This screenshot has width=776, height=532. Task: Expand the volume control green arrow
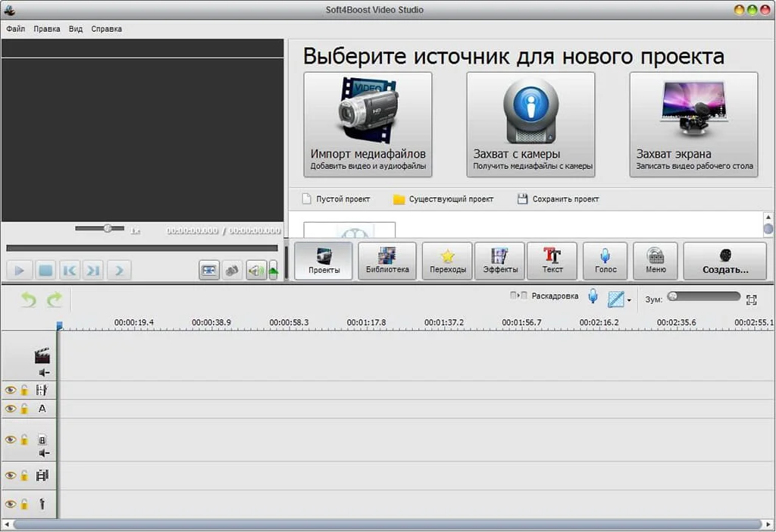[273, 271]
